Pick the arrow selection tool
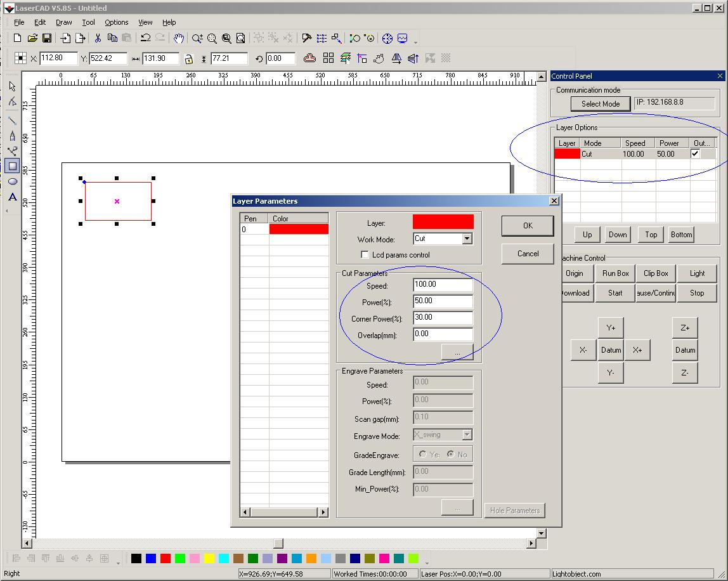The width and height of the screenshot is (728, 581). pos(12,86)
